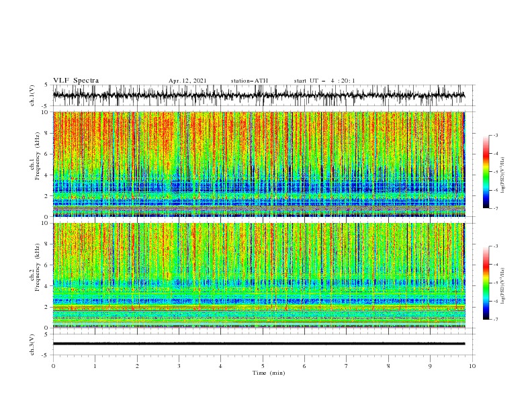Click the ch.2 spectrogram color bar
Image resolution: width=532 pixels, height=411 pixels.
pos(486,283)
